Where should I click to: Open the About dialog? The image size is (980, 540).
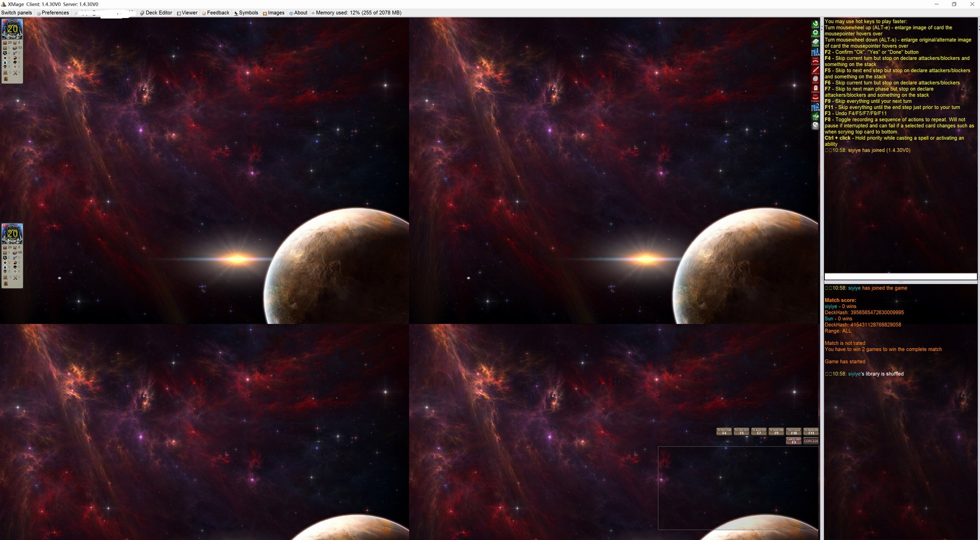[x=298, y=12]
